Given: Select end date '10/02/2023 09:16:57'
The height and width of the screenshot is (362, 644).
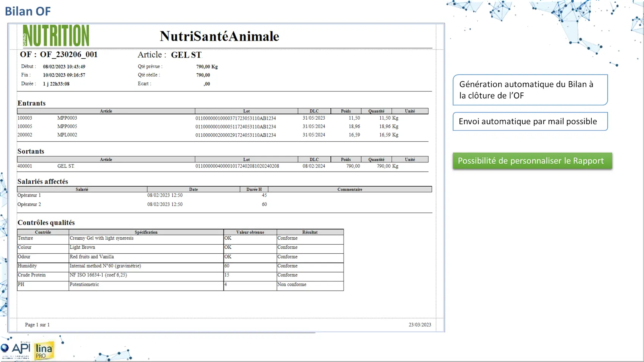Looking at the screenshot, I should click(x=64, y=75).
